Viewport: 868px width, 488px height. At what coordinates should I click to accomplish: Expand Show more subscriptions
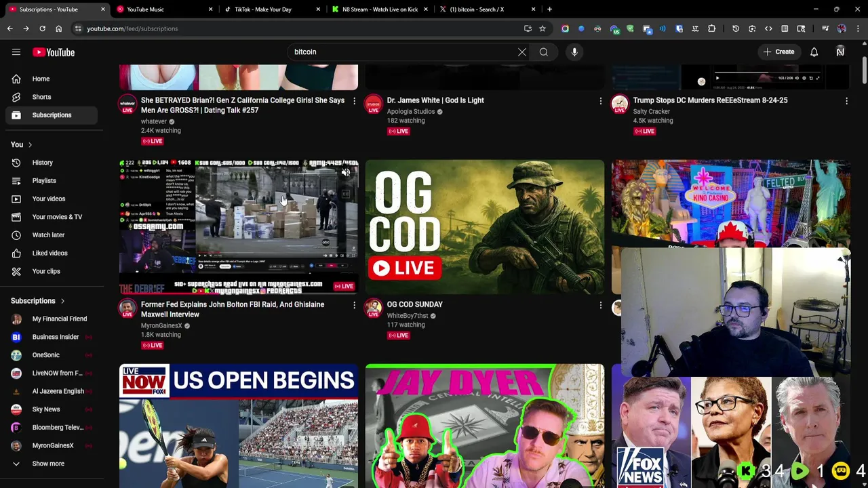pyautogui.click(x=52, y=464)
